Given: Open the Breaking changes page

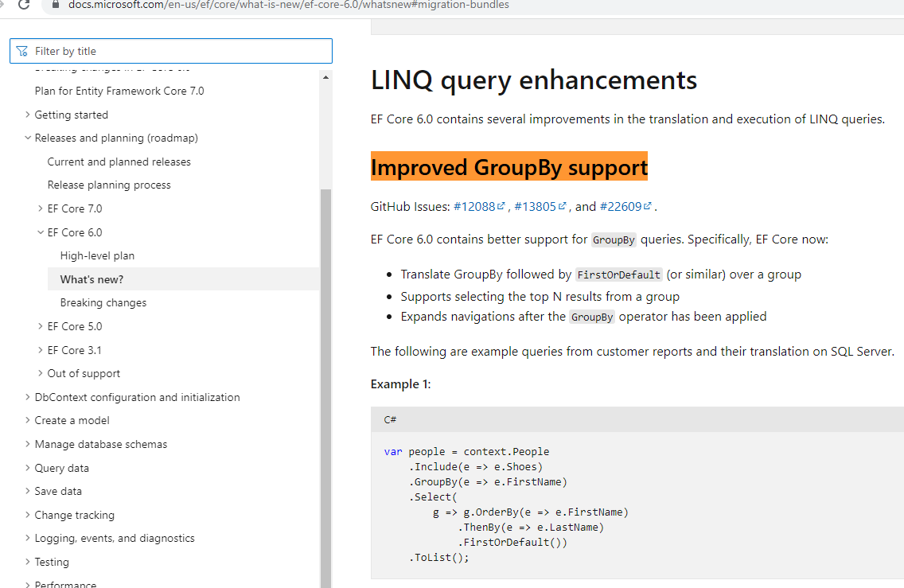Looking at the screenshot, I should point(103,302).
